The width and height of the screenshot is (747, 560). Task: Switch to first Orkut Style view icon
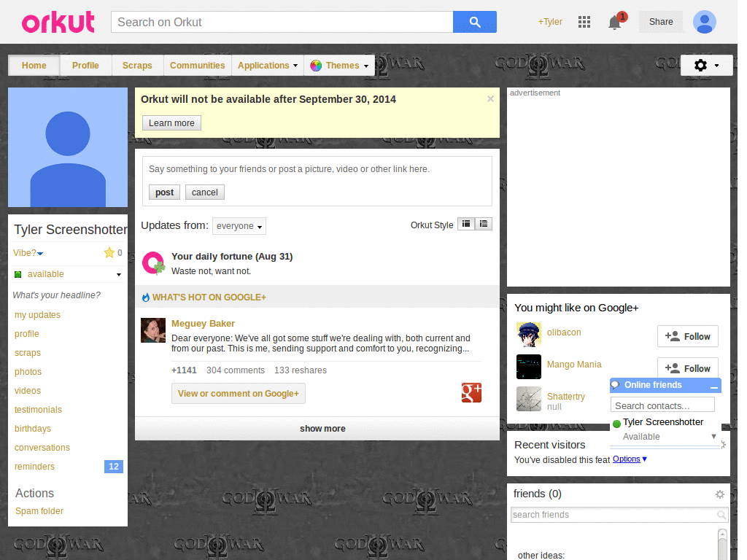tap(466, 224)
